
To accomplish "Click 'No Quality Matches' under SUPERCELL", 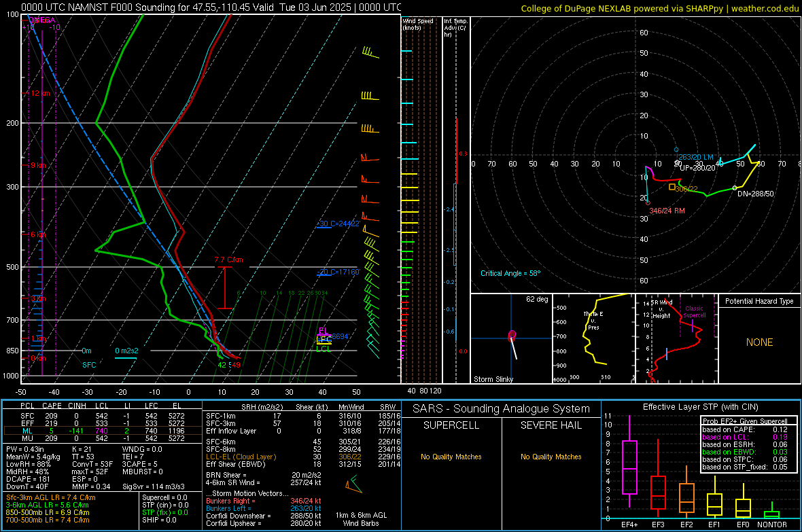I will pyautogui.click(x=451, y=457).
